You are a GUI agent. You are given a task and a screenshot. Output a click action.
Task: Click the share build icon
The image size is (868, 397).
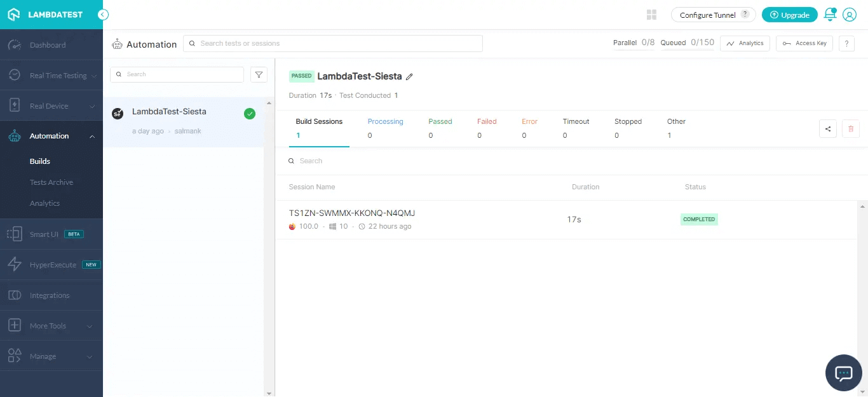pos(828,129)
